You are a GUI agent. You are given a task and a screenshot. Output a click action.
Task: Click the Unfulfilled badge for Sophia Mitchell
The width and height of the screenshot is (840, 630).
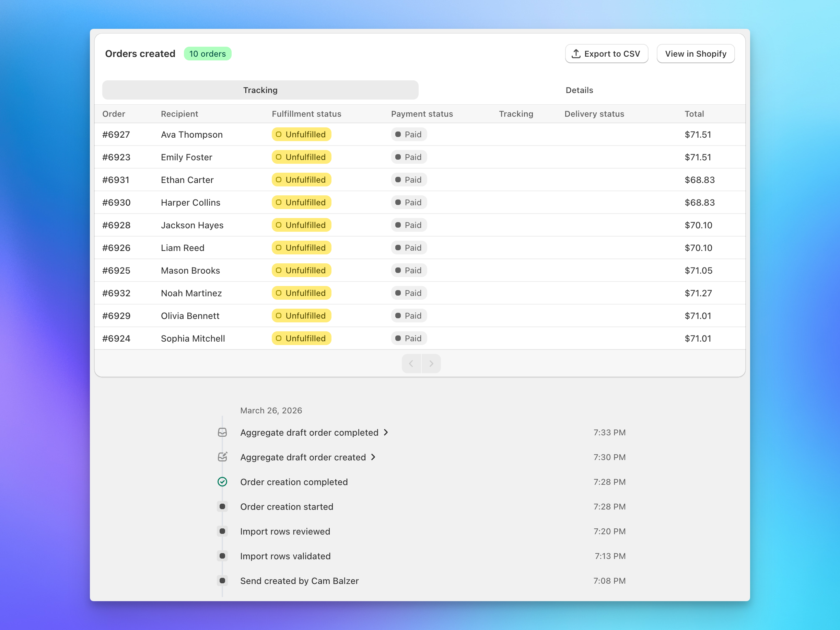pyautogui.click(x=301, y=338)
